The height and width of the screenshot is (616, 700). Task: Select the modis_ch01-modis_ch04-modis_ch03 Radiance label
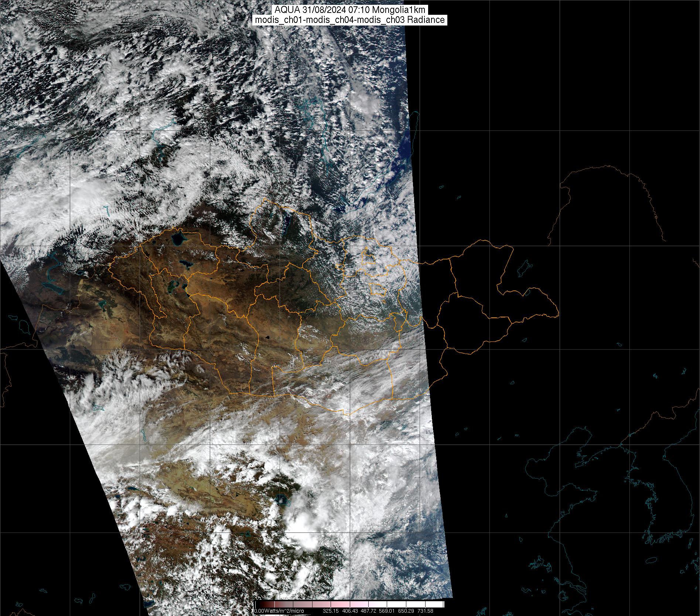click(350, 20)
